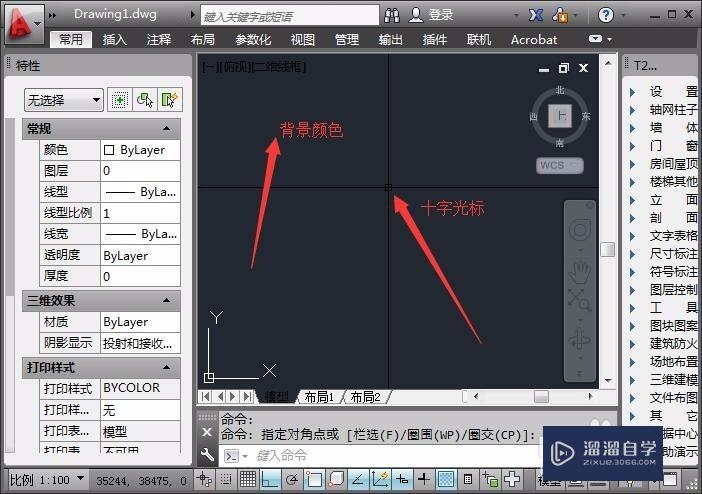This screenshot has width=702, height=494.
Task: Collapse the 三维效果 properties section
Action: (x=167, y=300)
